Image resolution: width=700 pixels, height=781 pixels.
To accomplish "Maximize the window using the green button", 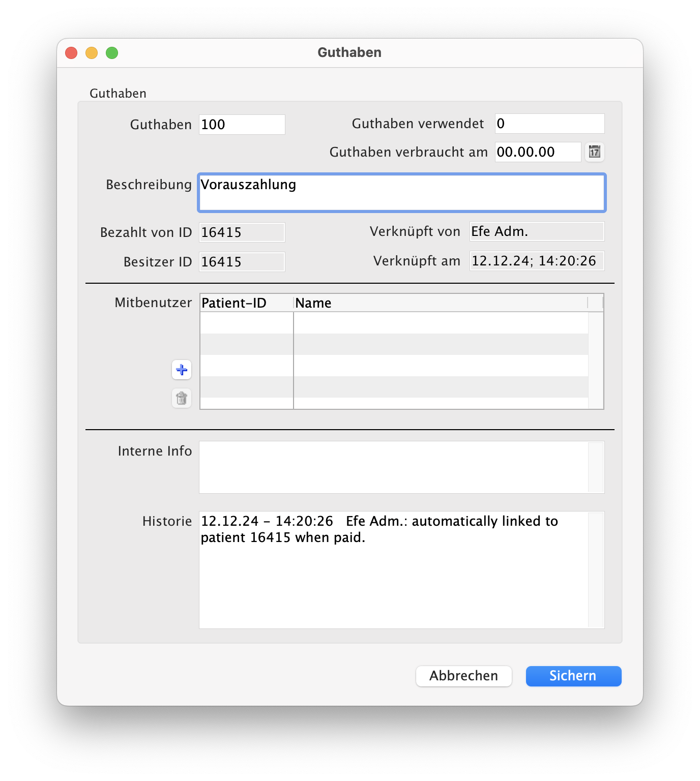I will coord(112,53).
